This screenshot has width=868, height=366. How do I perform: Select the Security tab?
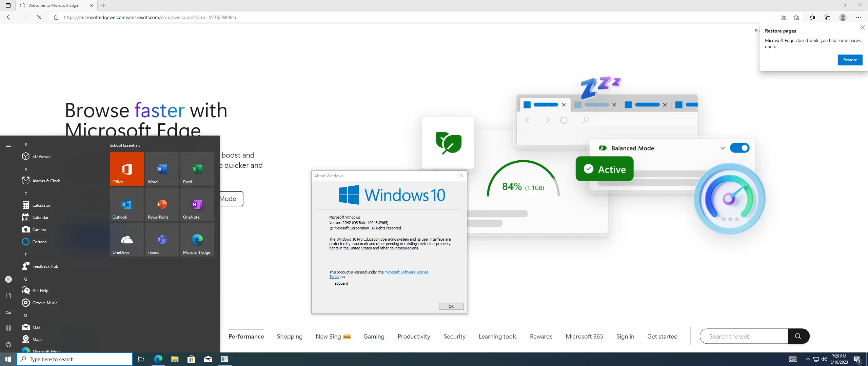click(454, 337)
